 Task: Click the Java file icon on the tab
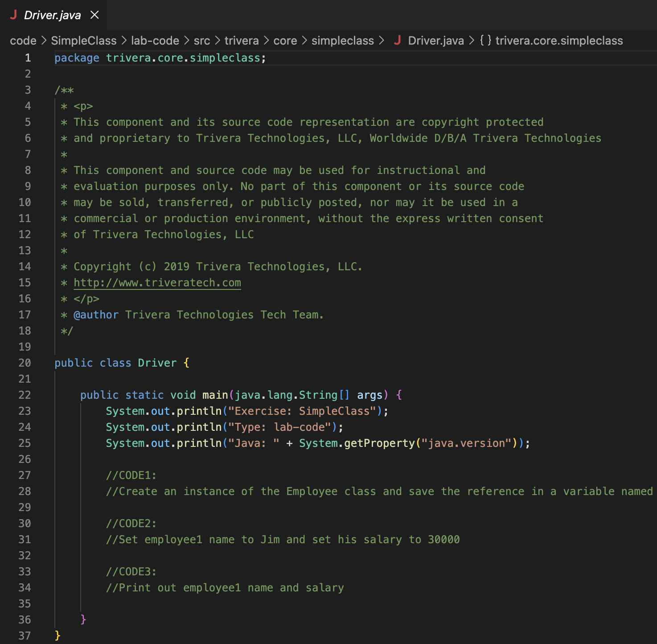13,15
